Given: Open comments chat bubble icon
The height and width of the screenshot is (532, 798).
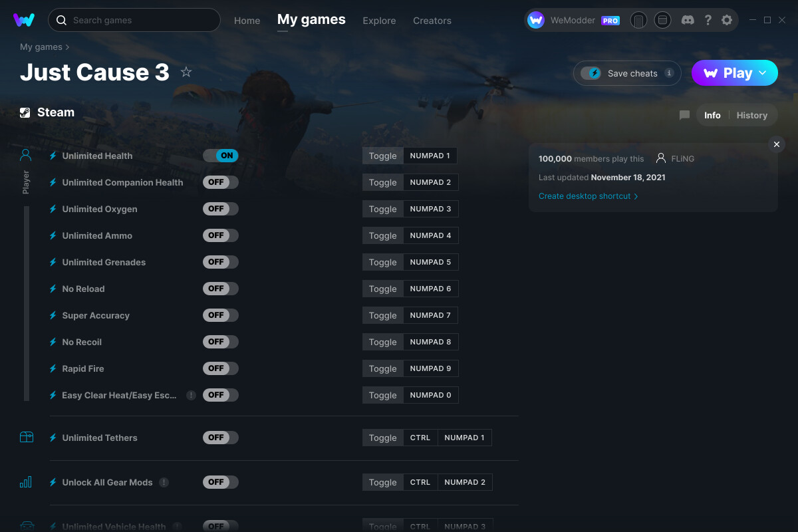Looking at the screenshot, I should (684, 115).
